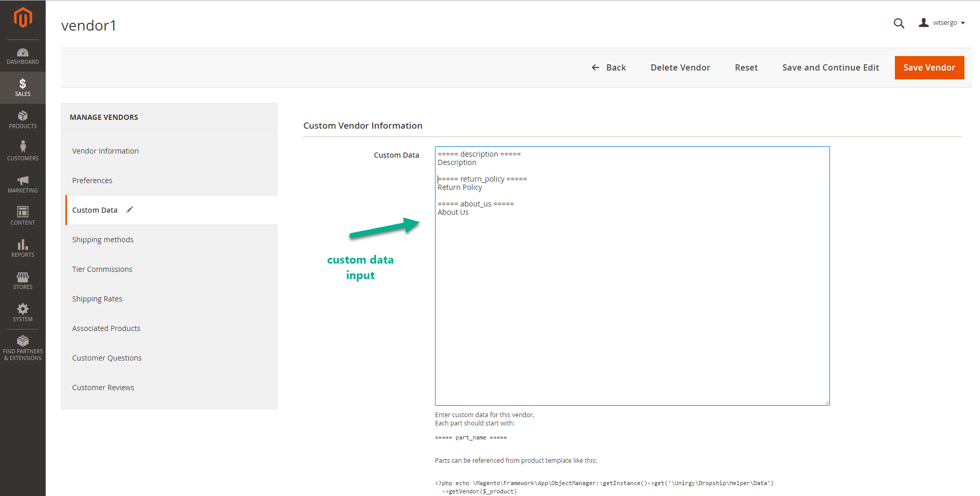This screenshot has width=980, height=496.
Task: Click the '===== part_name =====' example text
Action: pyautogui.click(x=471, y=438)
